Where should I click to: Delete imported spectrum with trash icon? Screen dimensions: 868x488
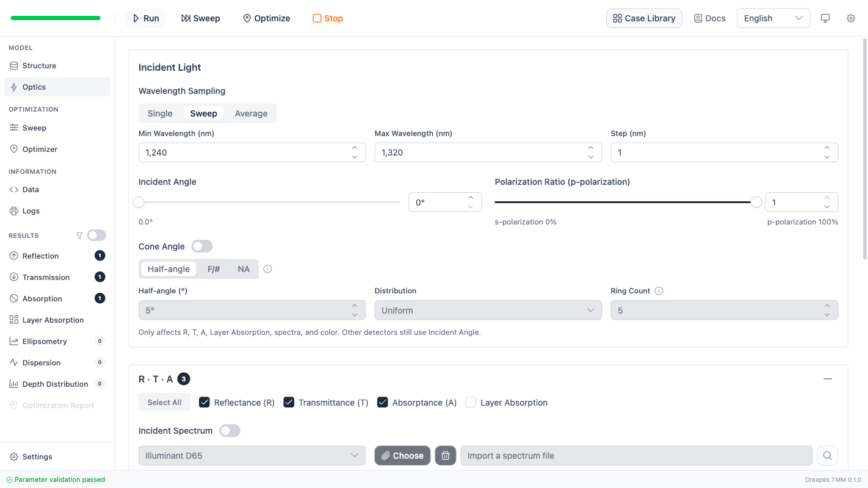(x=446, y=456)
